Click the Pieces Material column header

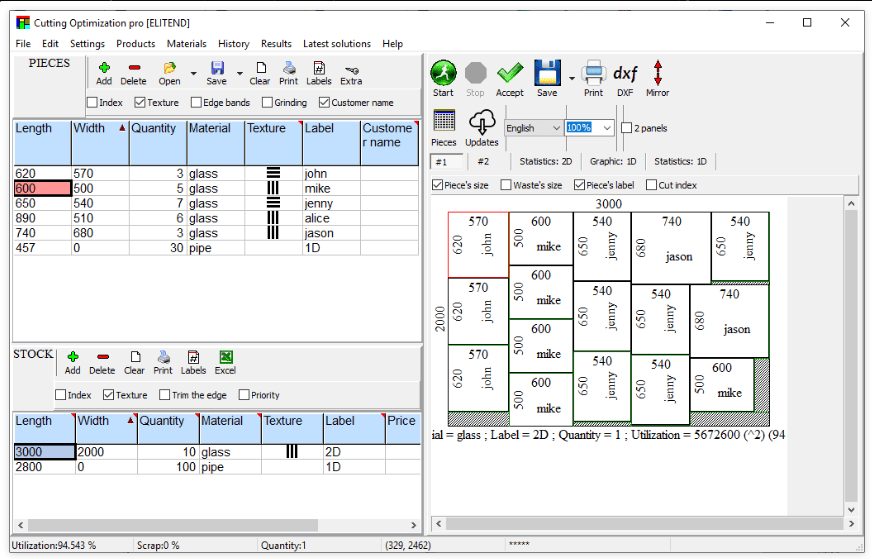pyautogui.click(x=216, y=143)
